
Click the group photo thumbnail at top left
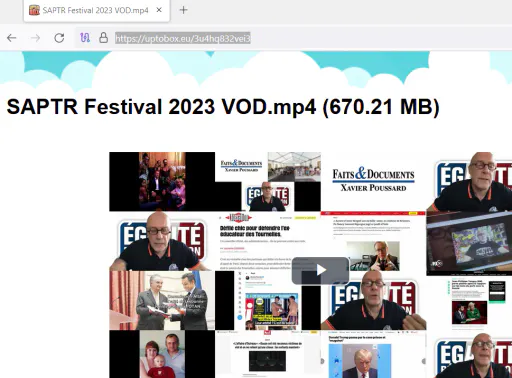[x=162, y=181]
